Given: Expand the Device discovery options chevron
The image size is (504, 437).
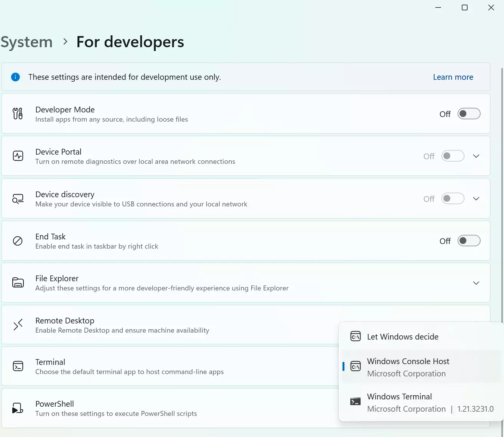Looking at the screenshot, I should (476, 199).
